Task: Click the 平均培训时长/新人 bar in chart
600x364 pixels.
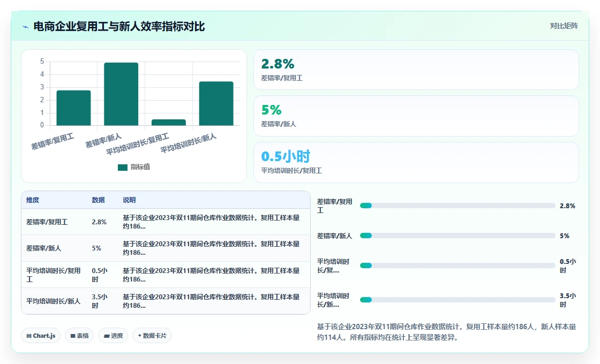Action: pos(216,103)
